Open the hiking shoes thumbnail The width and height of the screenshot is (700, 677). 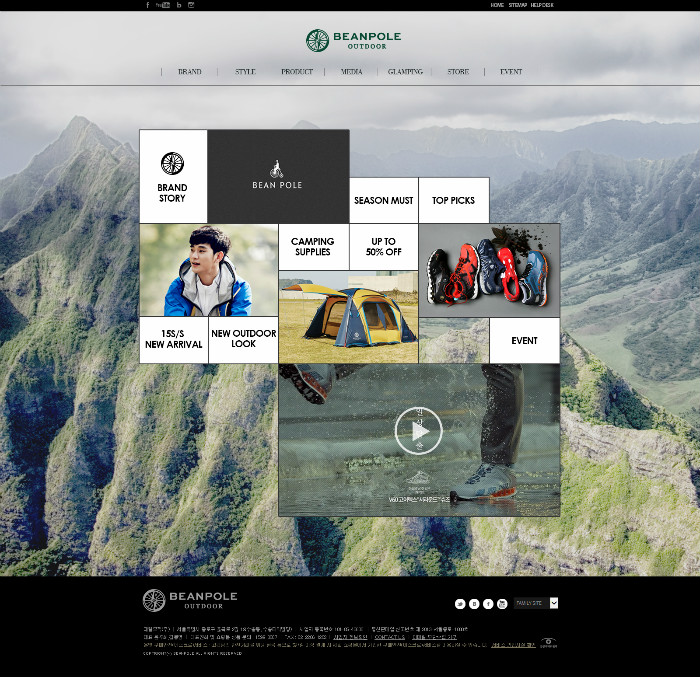[x=488, y=269]
